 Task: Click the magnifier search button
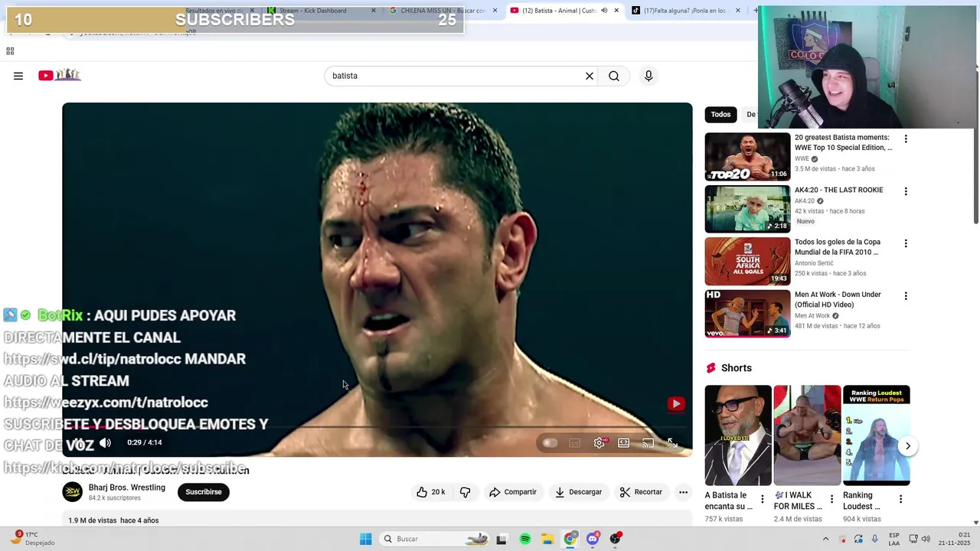(614, 76)
